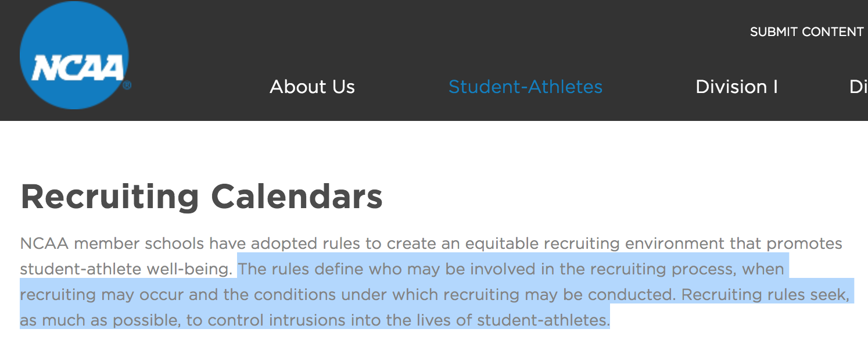This screenshot has height=350, width=868.
Task: Click the word "promotes" ending the first line
Action: 804,243
